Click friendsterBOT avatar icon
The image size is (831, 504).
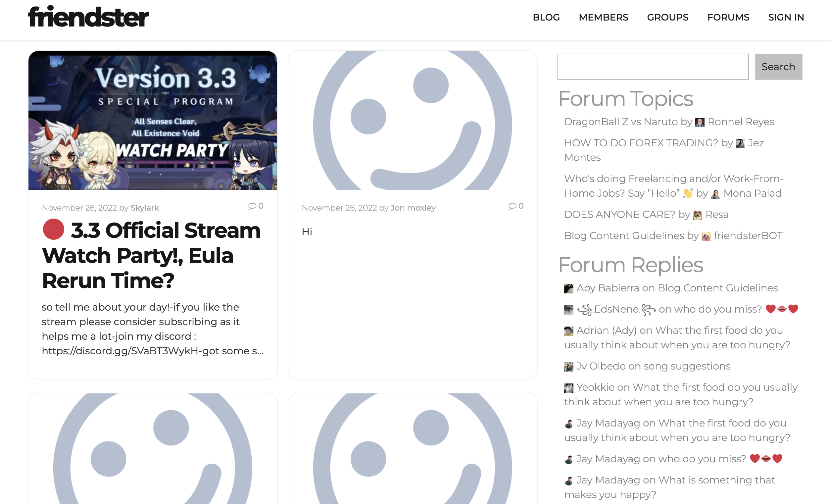(706, 236)
